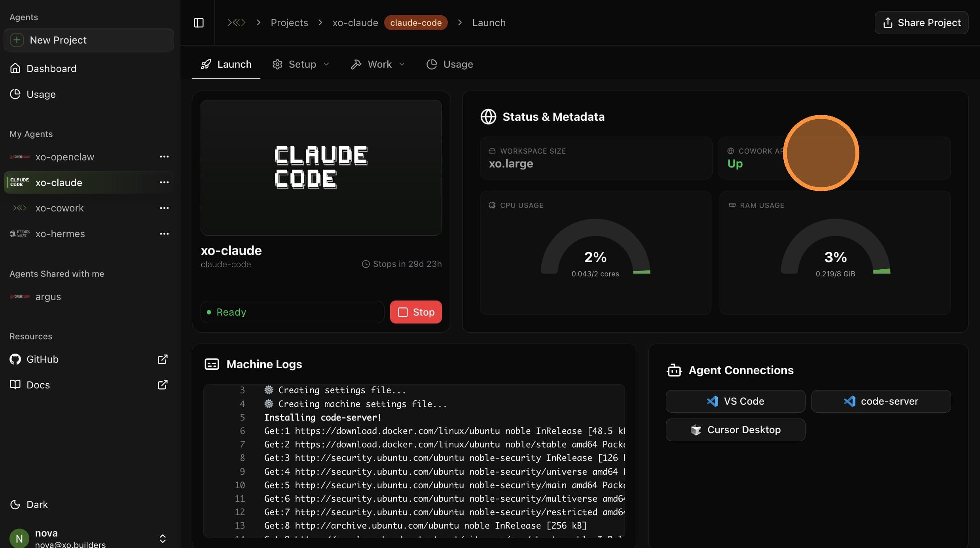Click the house icon beside Dashboard
Viewport: 980px width, 548px height.
(x=15, y=68)
